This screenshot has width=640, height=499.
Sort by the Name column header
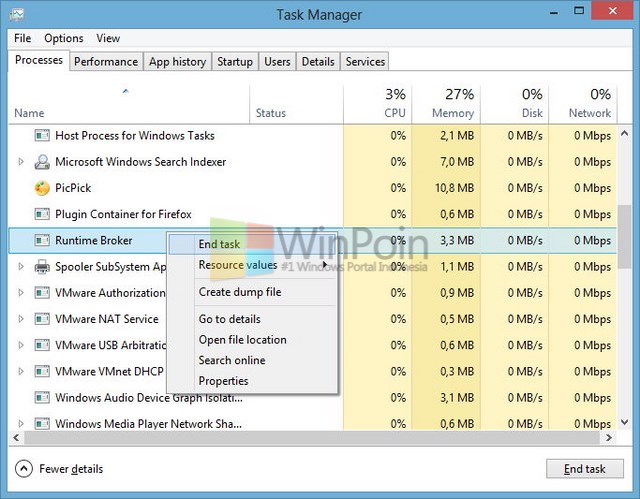129,104
